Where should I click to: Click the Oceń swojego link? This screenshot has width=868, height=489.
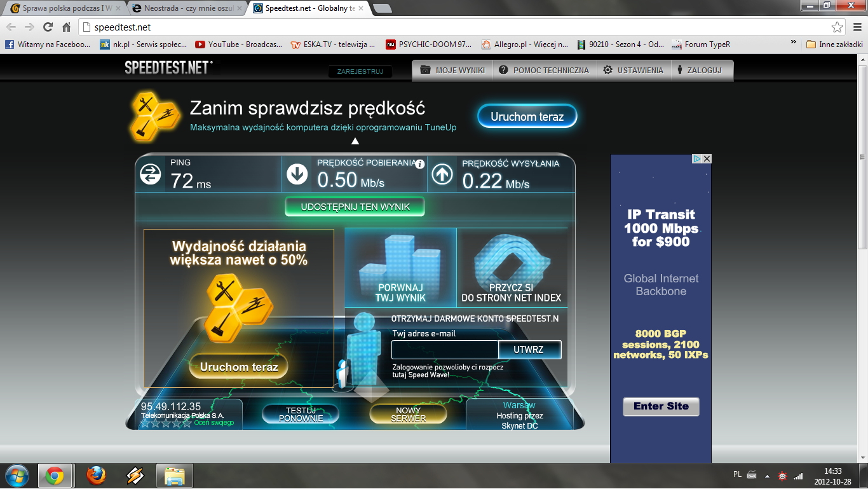coord(214,423)
